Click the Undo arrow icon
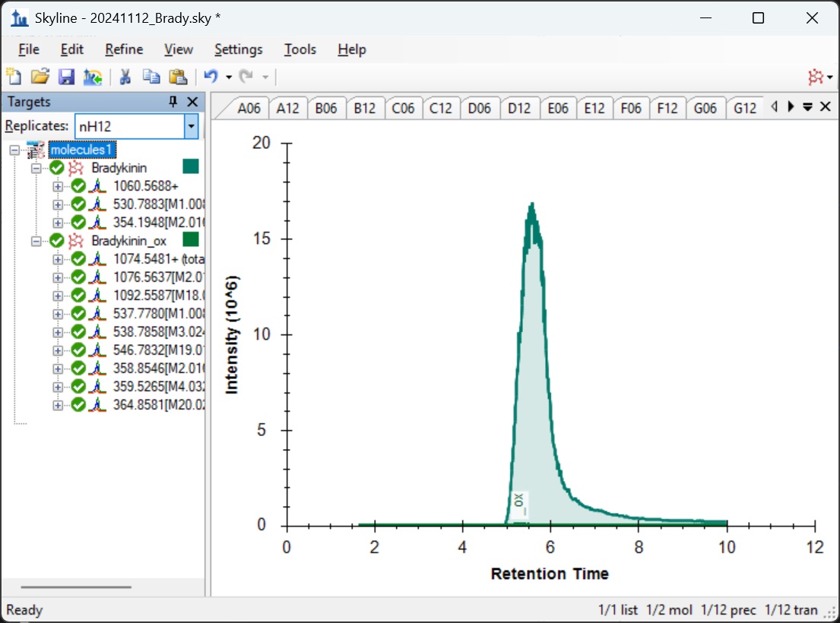Screen dimensions: 840x623 (211, 77)
